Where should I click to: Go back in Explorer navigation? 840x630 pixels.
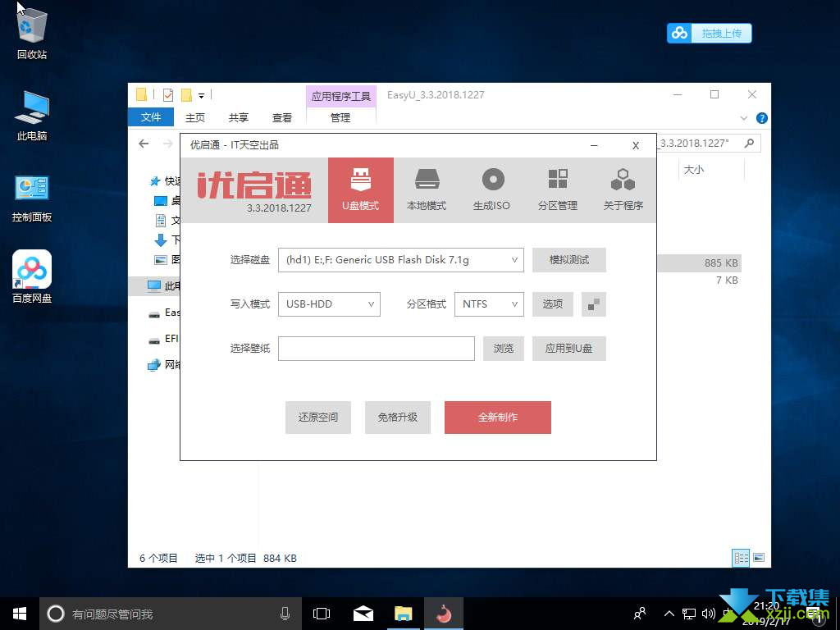click(144, 144)
